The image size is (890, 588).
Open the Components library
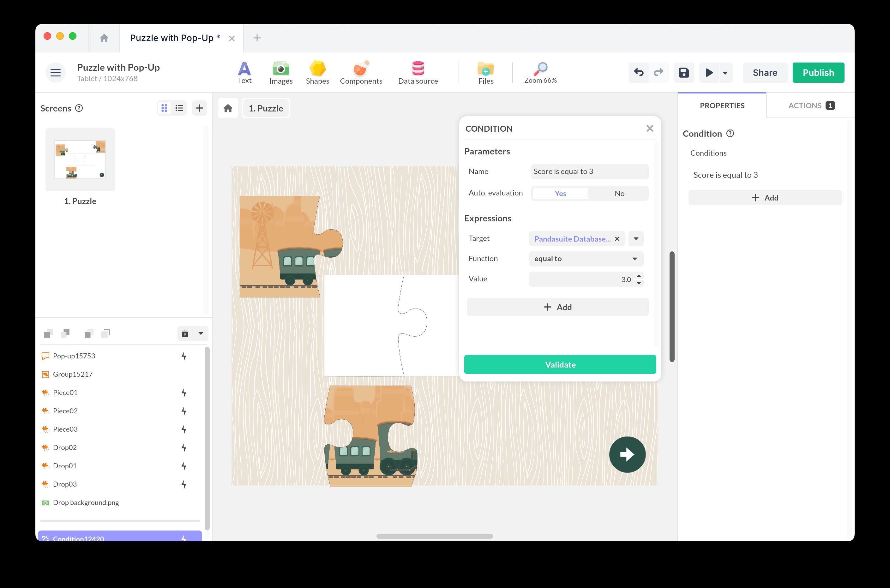click(x=361, y=72)
